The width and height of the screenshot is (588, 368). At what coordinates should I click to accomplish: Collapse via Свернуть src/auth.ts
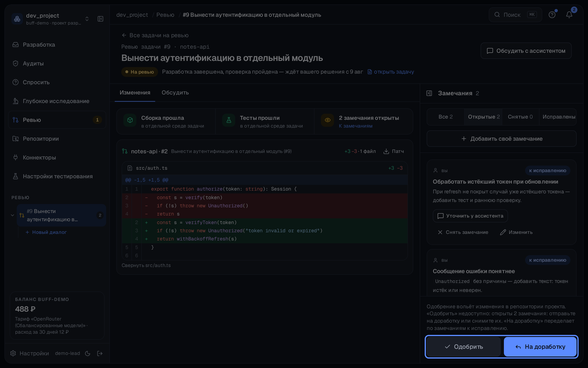point(146,265)
